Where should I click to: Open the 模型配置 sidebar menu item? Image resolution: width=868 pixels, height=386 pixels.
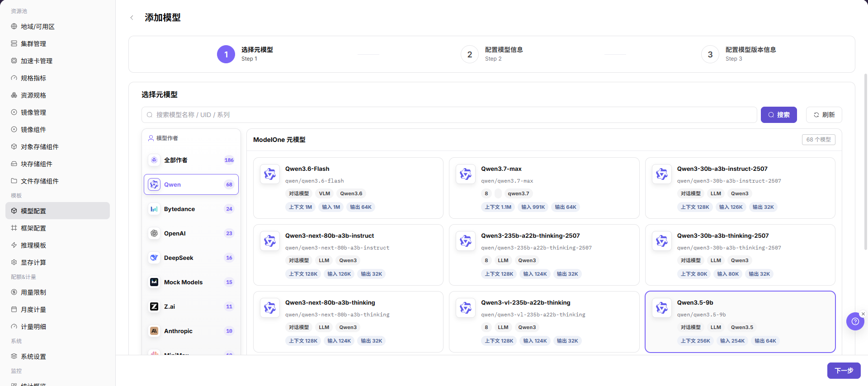point(57,211)
